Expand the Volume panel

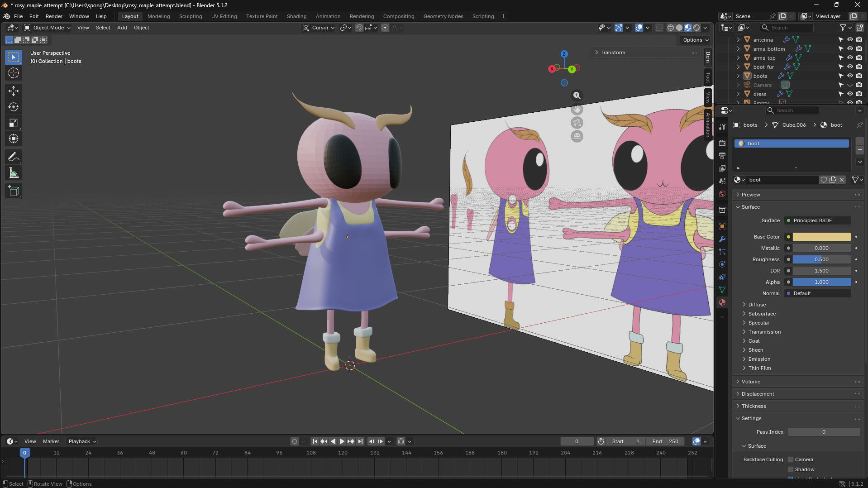(x=798, y=382)
